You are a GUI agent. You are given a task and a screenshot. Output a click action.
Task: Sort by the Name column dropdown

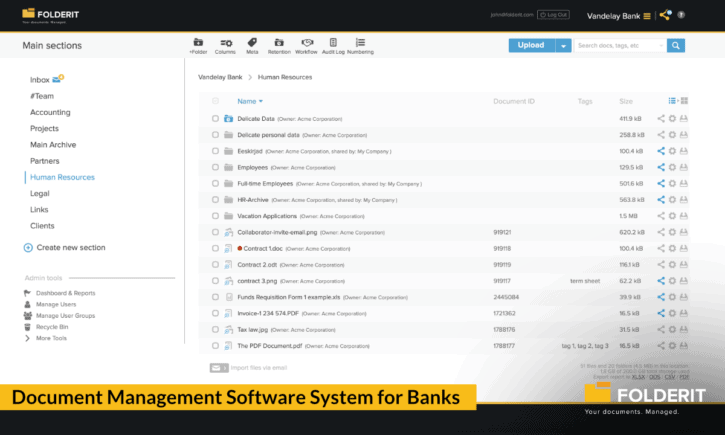coord(250,101)
